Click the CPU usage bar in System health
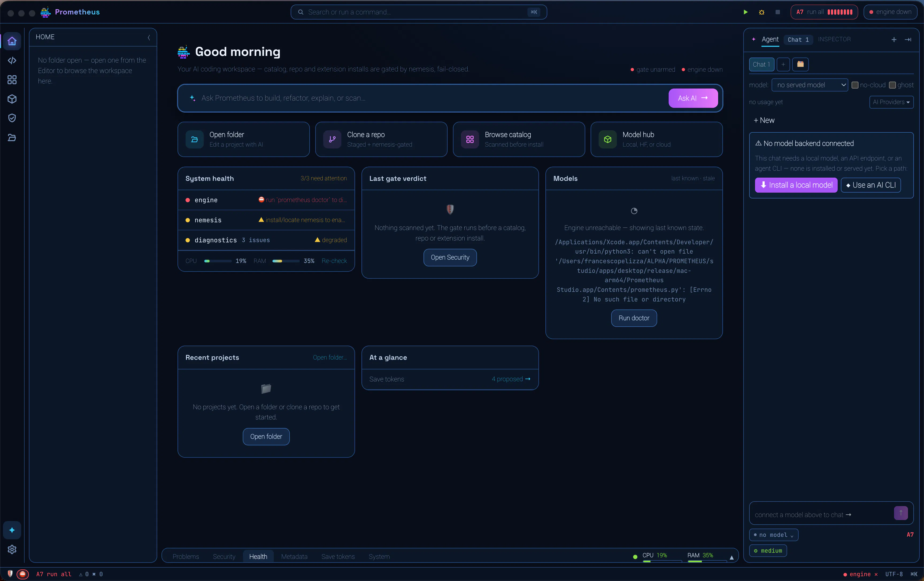Screen dimensions: 924x581 click(218, 261)
